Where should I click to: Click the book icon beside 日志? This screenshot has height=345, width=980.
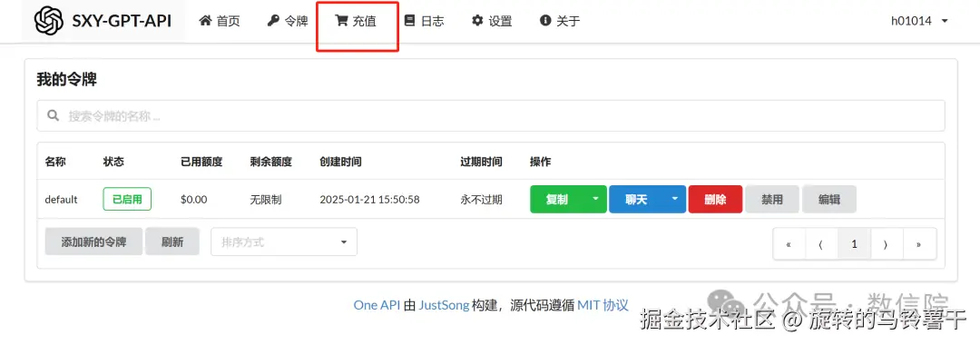coord(410,21)
